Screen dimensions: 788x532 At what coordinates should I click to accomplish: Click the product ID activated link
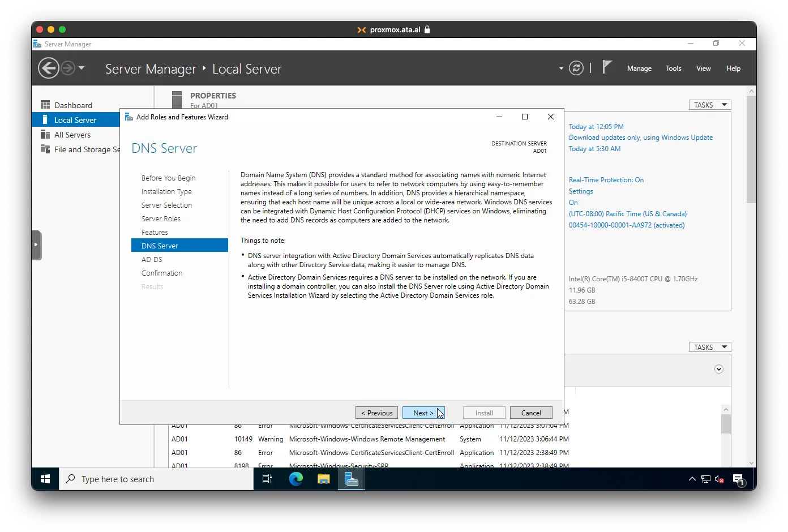point(627,225)
